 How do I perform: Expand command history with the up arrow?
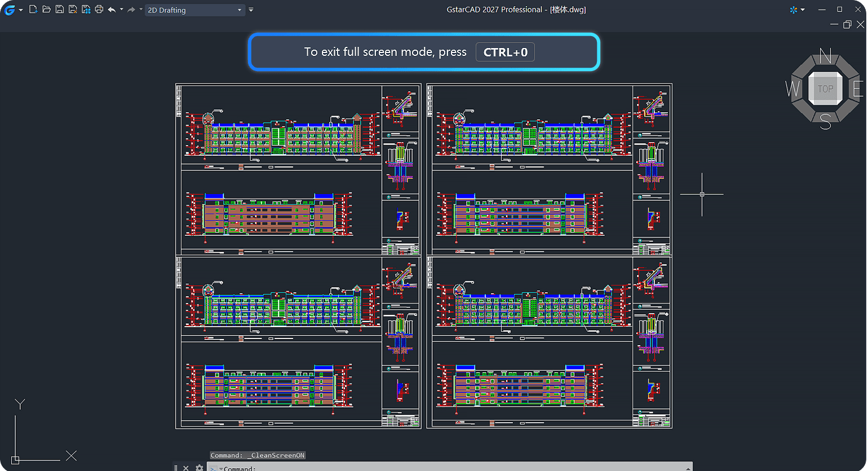688,468
